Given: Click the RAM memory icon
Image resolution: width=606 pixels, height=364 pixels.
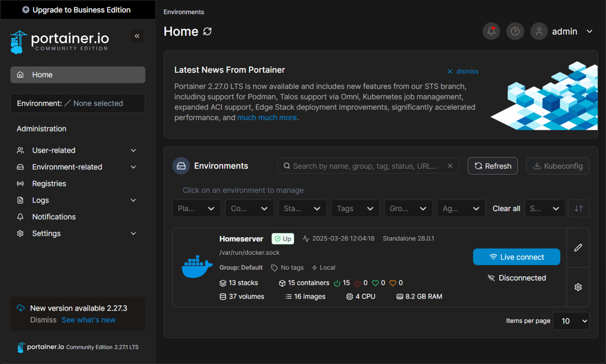Looking at the screenshot, I should (400, 297).
